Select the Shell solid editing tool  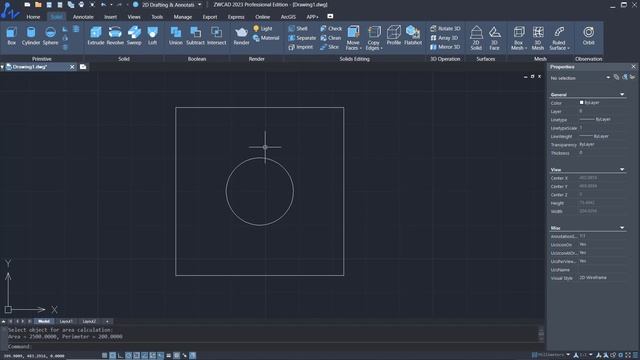tap(298, 29)
